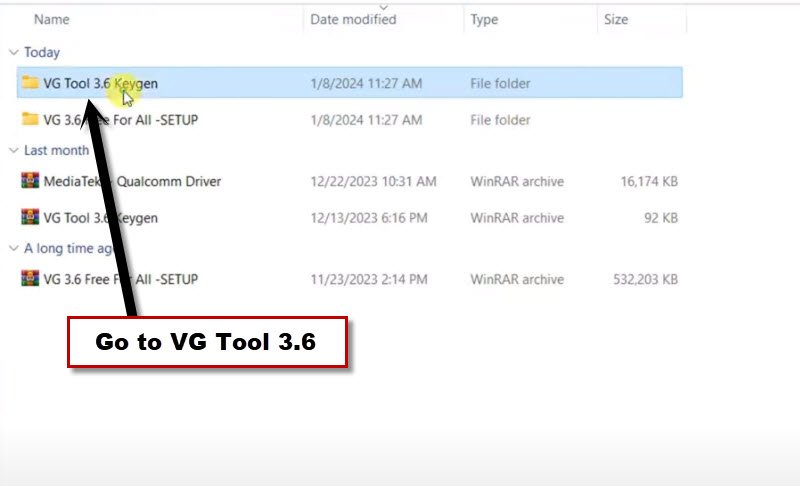This screenshot has width=800, height=486.
Task: Click the date 12/13/2023 6:16 PM
Action: [369, 218]
